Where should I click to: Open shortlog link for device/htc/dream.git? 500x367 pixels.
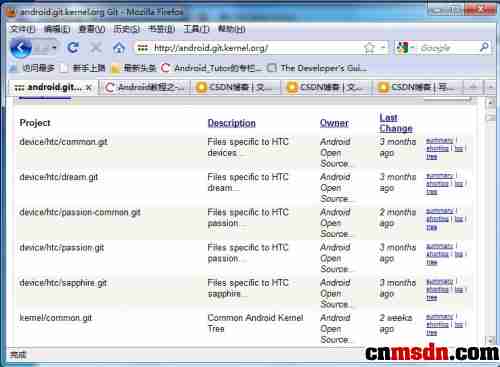point(438,184)
